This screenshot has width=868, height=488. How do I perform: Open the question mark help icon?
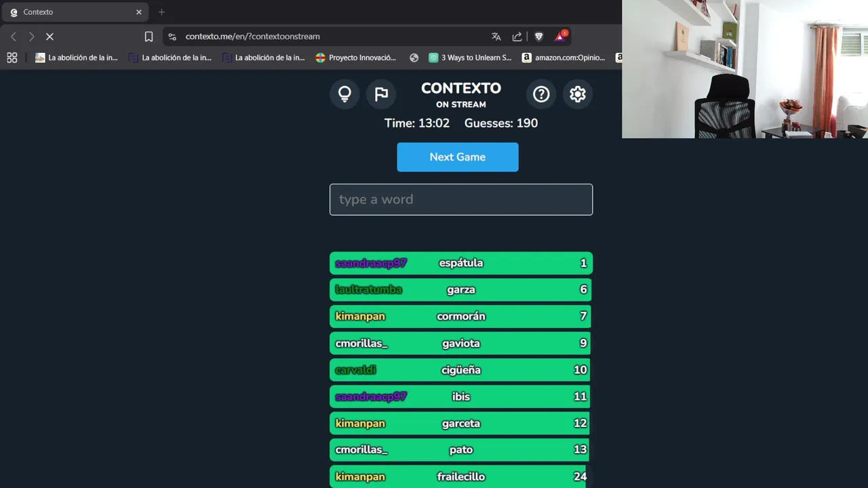click(x=541, y=94)
